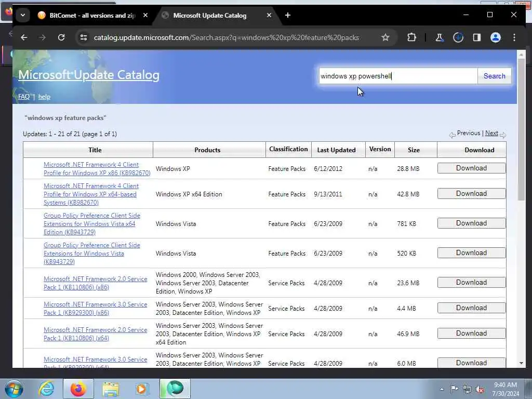Open the side panel icon
Viewport: 532px width, 399px height.
tap(477, 37)
